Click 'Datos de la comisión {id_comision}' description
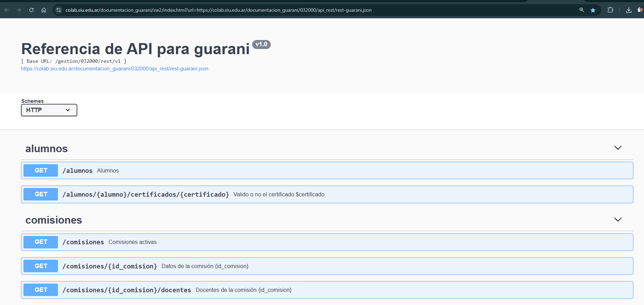Viewport: 644px width, 305px height. pos(205,266)
